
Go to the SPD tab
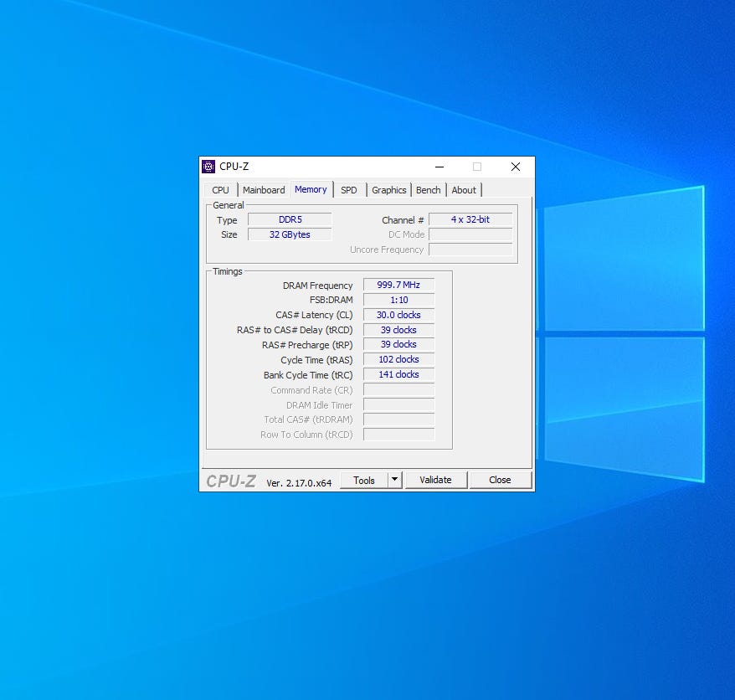348,190
